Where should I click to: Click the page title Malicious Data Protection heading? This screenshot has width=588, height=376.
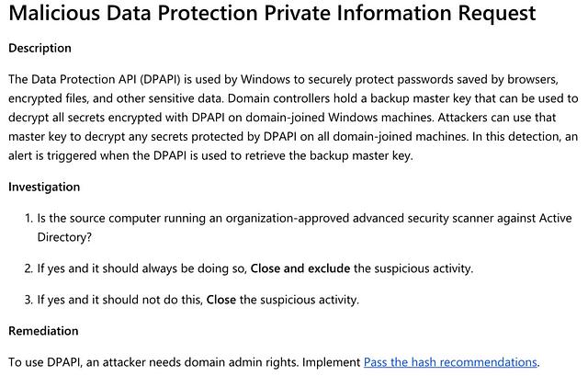pos(272,13)
